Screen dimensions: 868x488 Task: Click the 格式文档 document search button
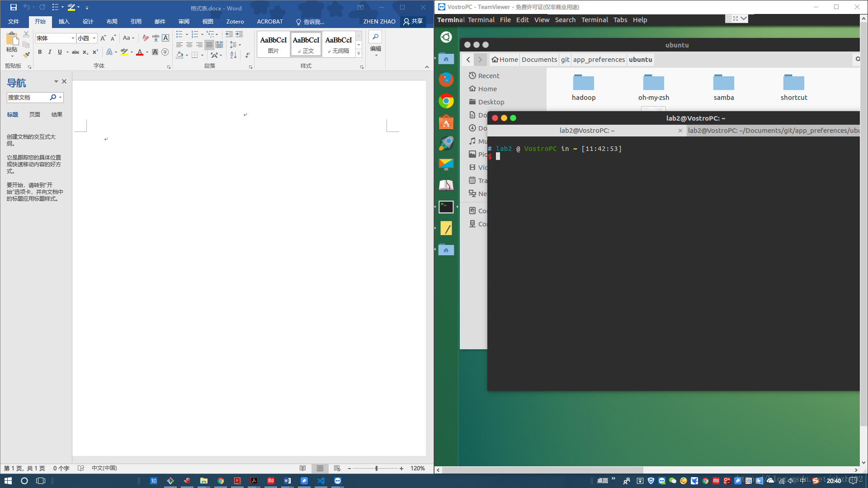52,97
